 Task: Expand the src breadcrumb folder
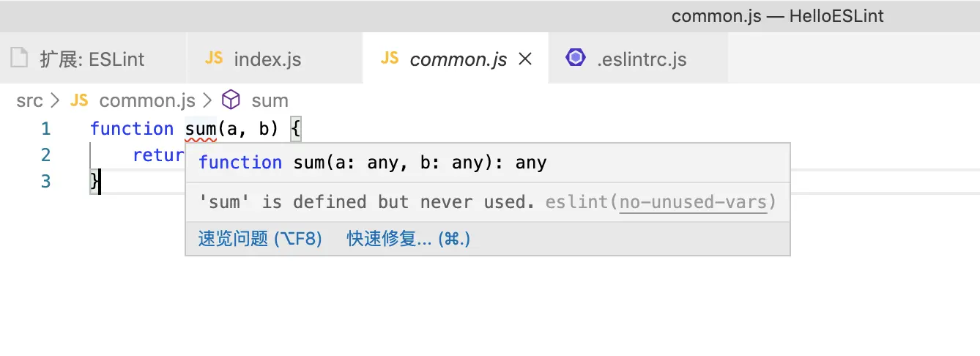coord(29,100)
